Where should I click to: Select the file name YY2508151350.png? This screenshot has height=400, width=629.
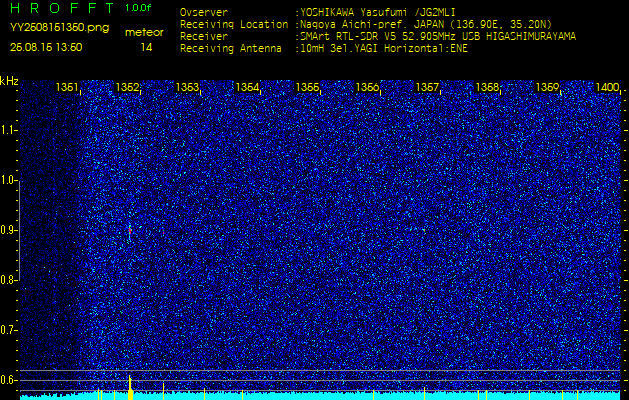point(59,28)
